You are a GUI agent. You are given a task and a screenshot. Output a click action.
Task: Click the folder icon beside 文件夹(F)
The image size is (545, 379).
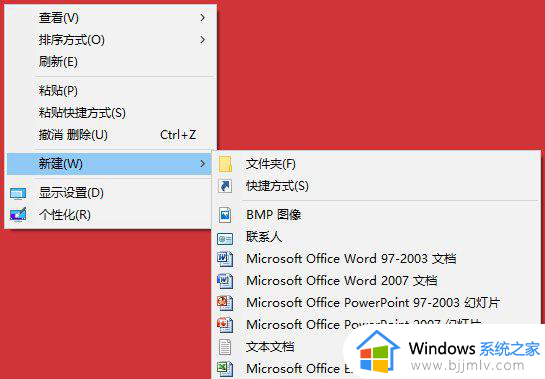225,164
